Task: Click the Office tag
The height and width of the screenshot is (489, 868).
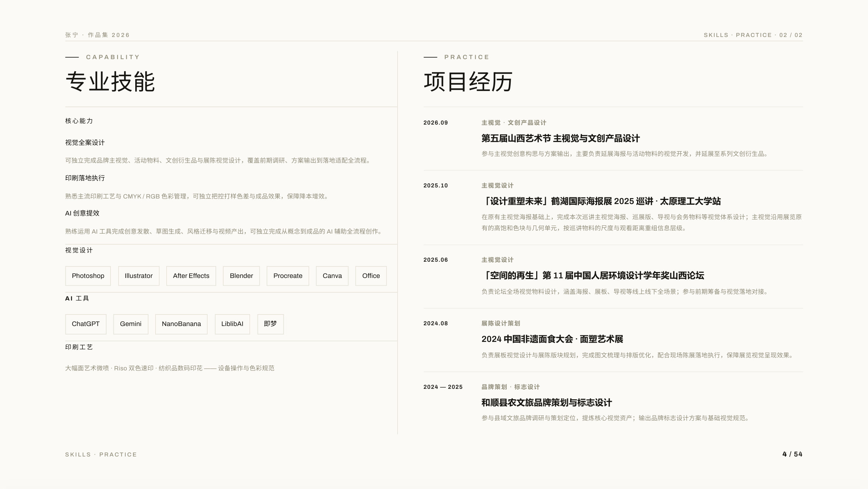Action: (x=371, y=276)
